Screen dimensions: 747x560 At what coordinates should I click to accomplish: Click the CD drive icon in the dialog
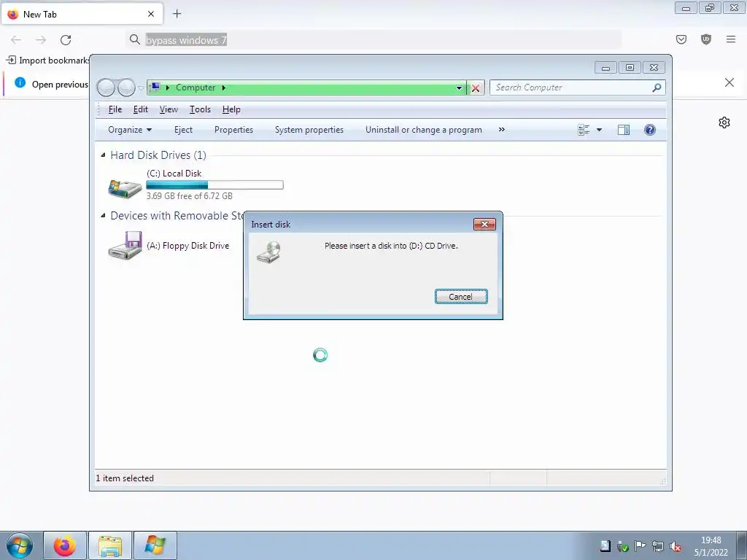[x=269, y=252]
